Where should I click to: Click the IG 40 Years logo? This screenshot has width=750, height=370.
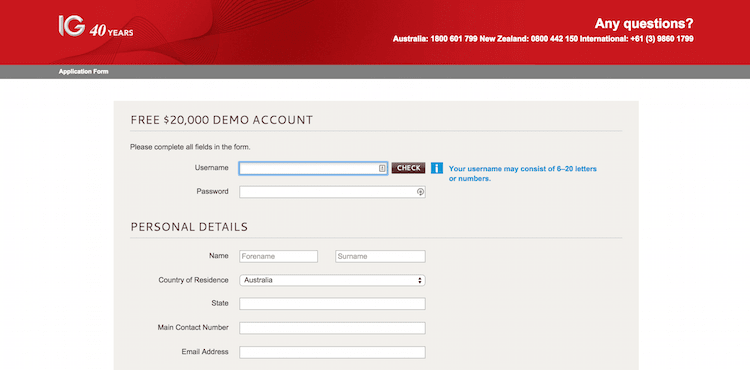(96, 26)
